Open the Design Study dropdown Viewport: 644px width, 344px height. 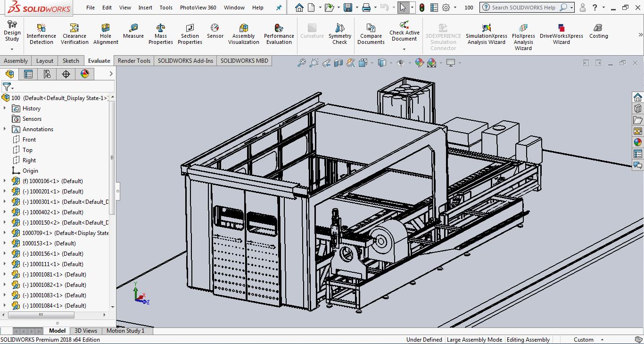(12, 49)
